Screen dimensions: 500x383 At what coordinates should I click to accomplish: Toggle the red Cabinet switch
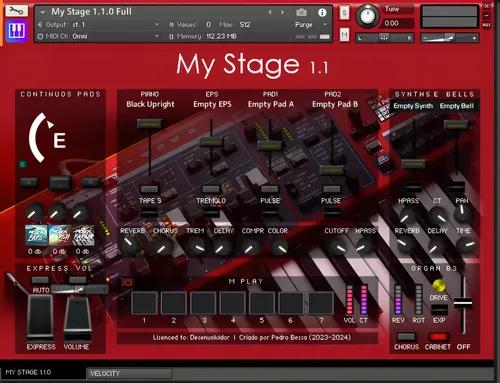pos(439,337)
